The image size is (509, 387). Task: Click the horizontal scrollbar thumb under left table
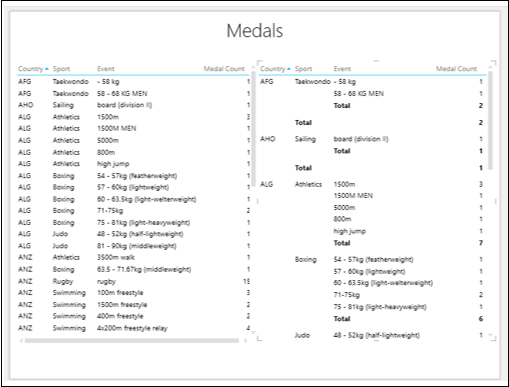(x=132, y=341)
